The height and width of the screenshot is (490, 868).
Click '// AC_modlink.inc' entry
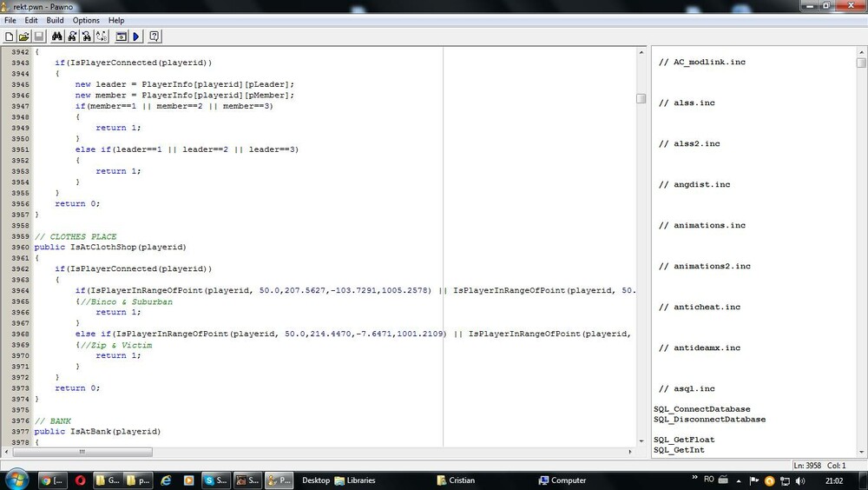point(701,62)
